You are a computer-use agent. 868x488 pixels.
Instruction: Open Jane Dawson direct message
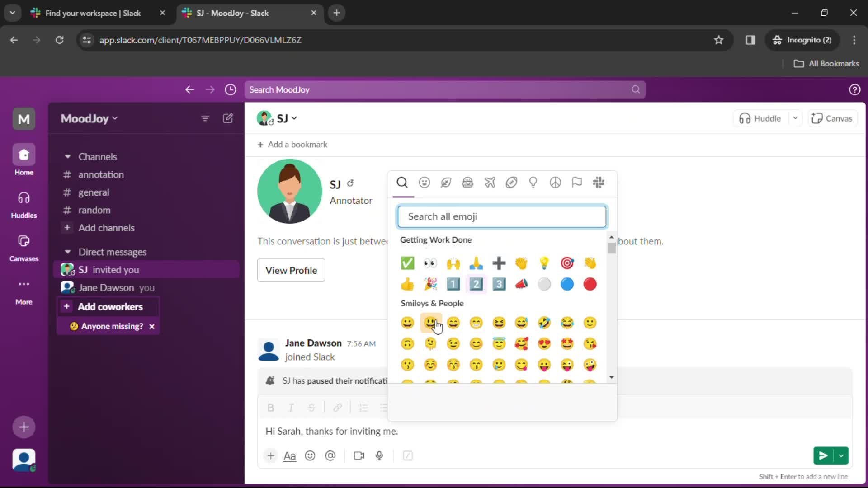click(x=146, y=288)
